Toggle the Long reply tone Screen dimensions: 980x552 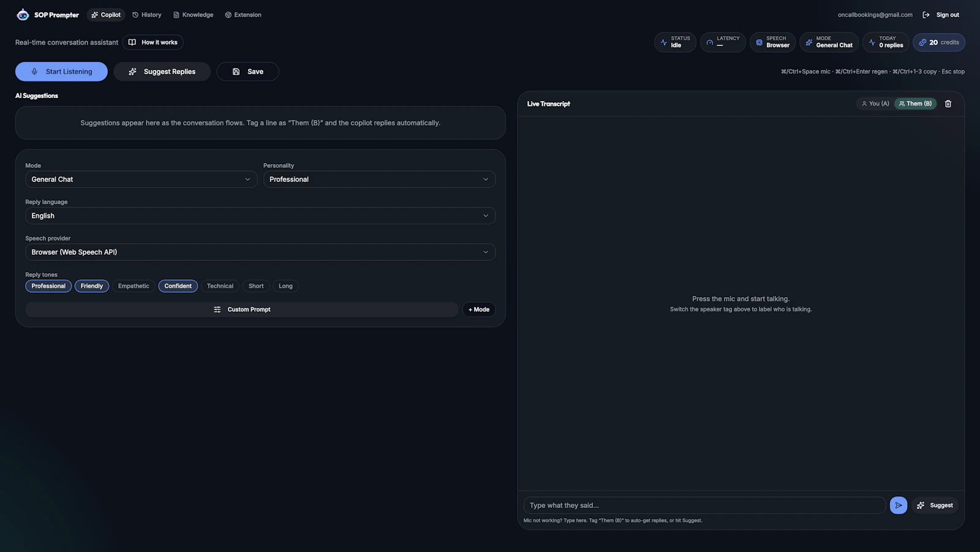285,286
